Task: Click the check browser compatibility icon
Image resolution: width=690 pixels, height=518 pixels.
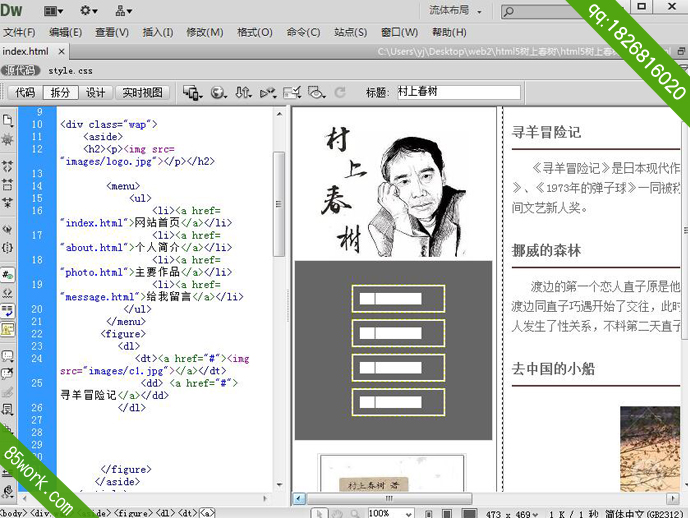Action: [x=292, y=93]
